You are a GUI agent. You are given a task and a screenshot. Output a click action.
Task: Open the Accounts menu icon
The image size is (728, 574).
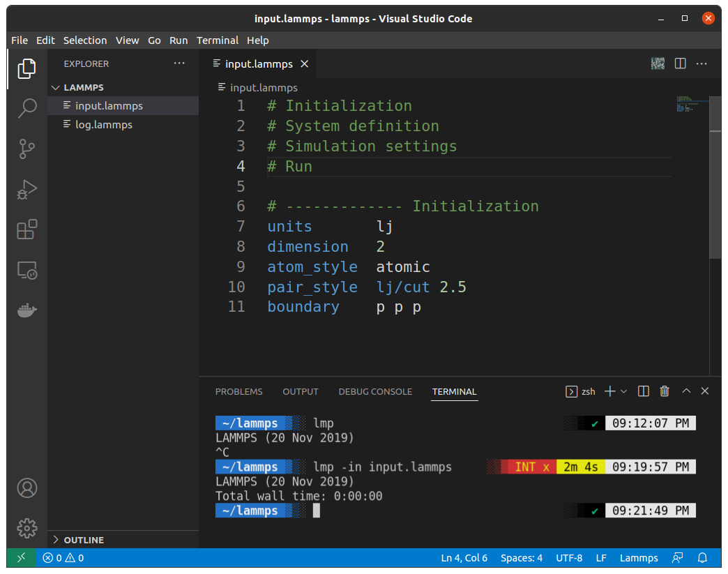coord(27,488)
